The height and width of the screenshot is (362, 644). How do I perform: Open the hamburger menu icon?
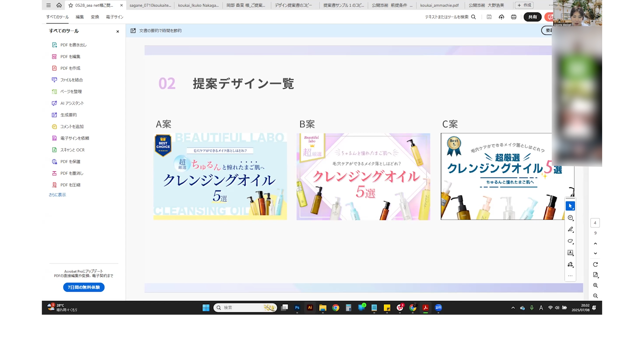pyautogui.click(x=49, y=5)
